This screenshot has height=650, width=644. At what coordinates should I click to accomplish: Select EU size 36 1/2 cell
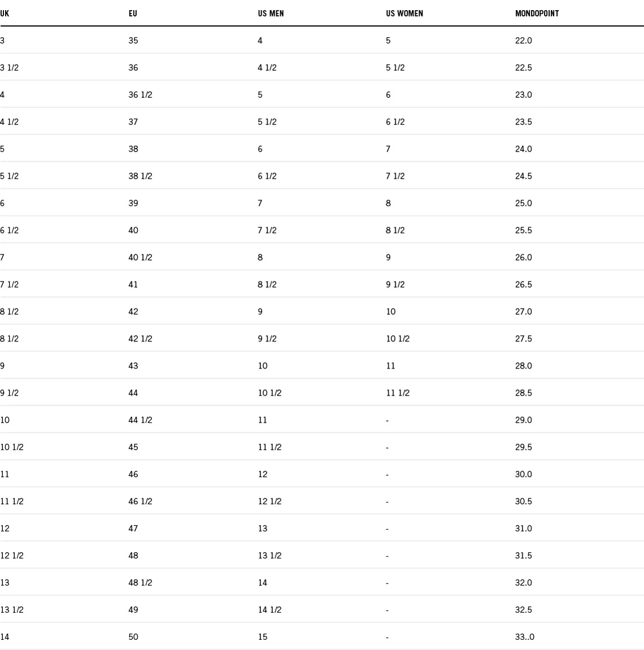[140, 94]
